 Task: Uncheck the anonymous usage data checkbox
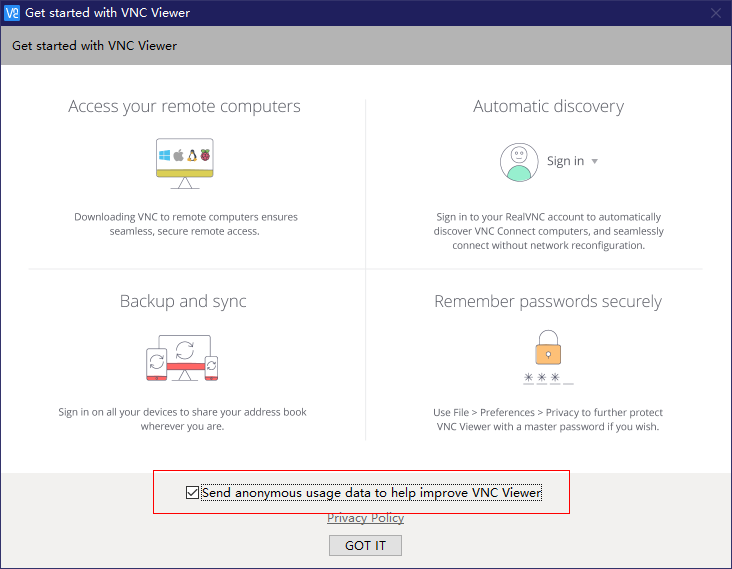coord(192,493)
